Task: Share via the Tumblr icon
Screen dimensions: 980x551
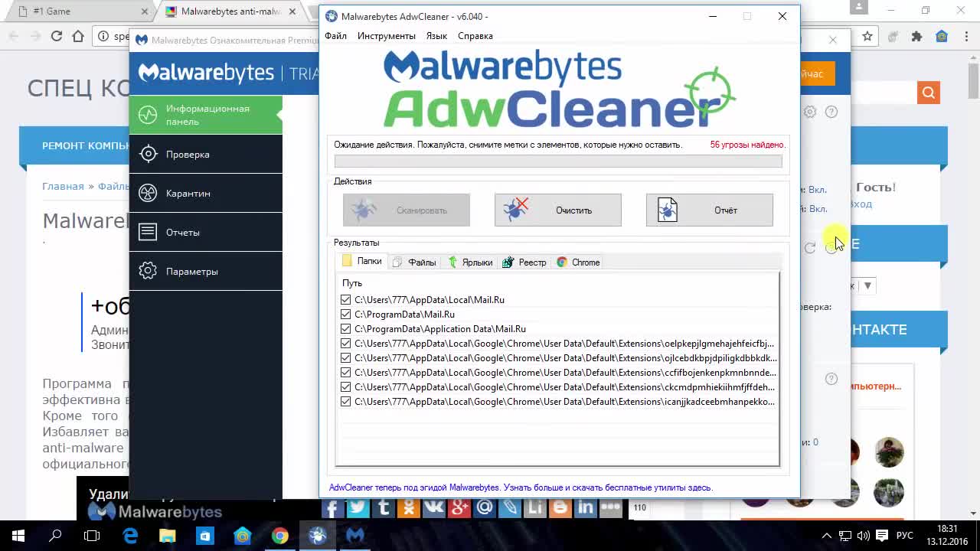Action: coord(383,507)
